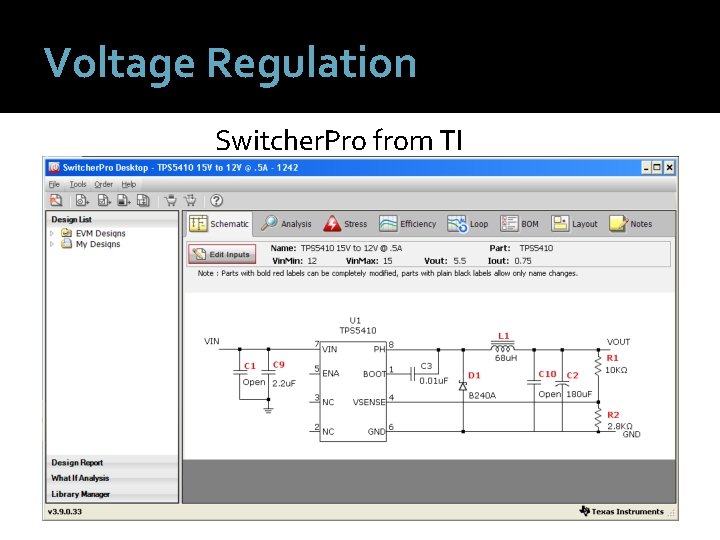Click the U1 TPS5410 chip label

coord(357,325)
